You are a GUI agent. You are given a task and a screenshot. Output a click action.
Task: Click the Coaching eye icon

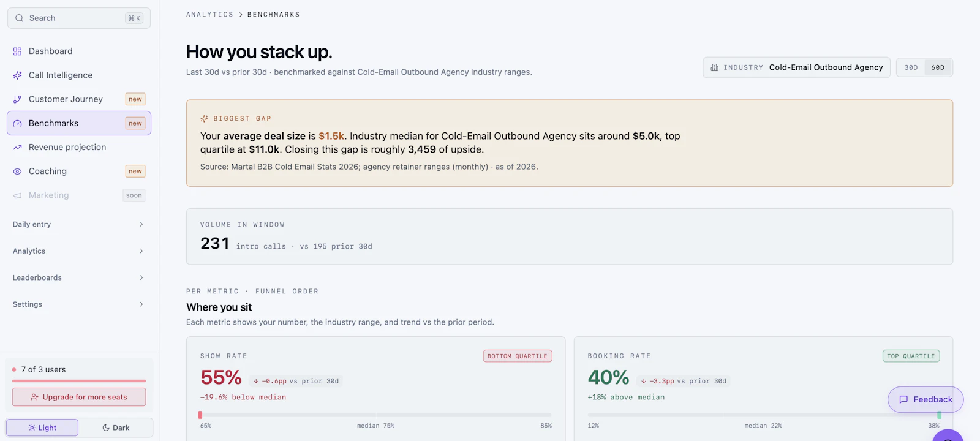click(x=17, y=171)
